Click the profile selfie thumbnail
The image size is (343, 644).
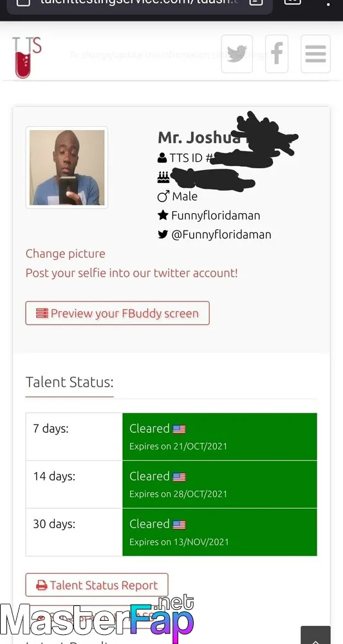pyautogui.click(x=67, y=167)
